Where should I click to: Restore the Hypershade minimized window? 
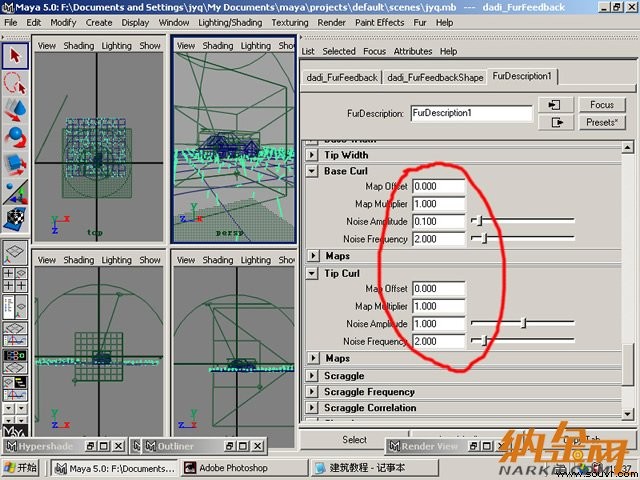89,446
